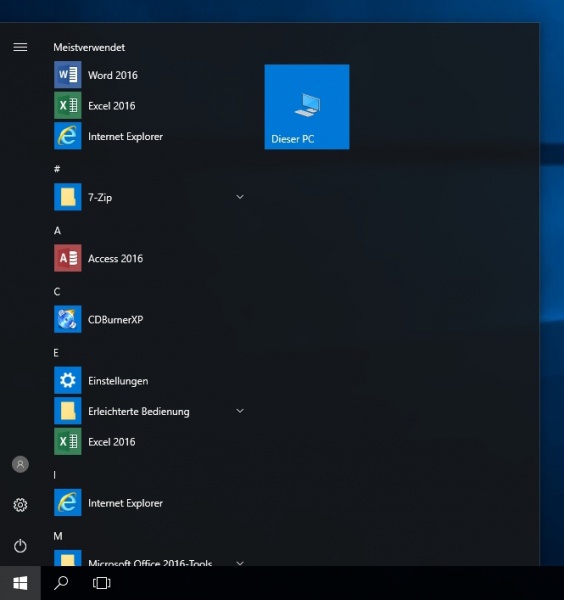Expand the Erleichterte Bedienung chevron
This screenshot has height=600, width=564.
[x=240, y=411]
